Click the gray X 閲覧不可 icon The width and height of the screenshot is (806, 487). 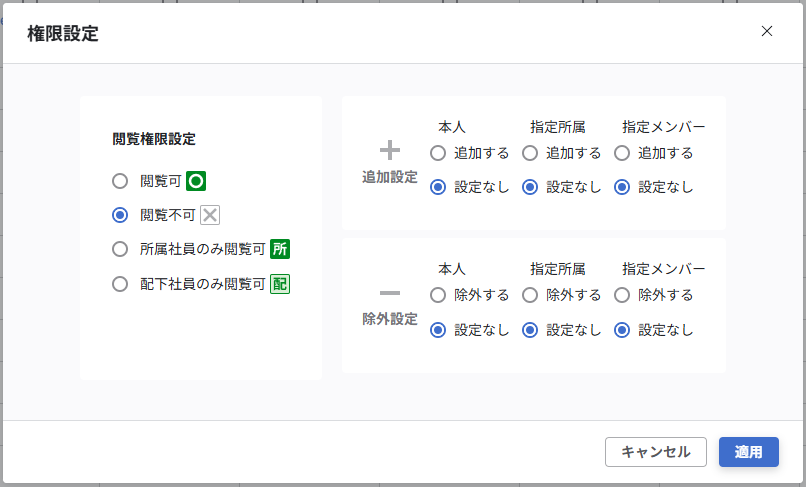210,215
